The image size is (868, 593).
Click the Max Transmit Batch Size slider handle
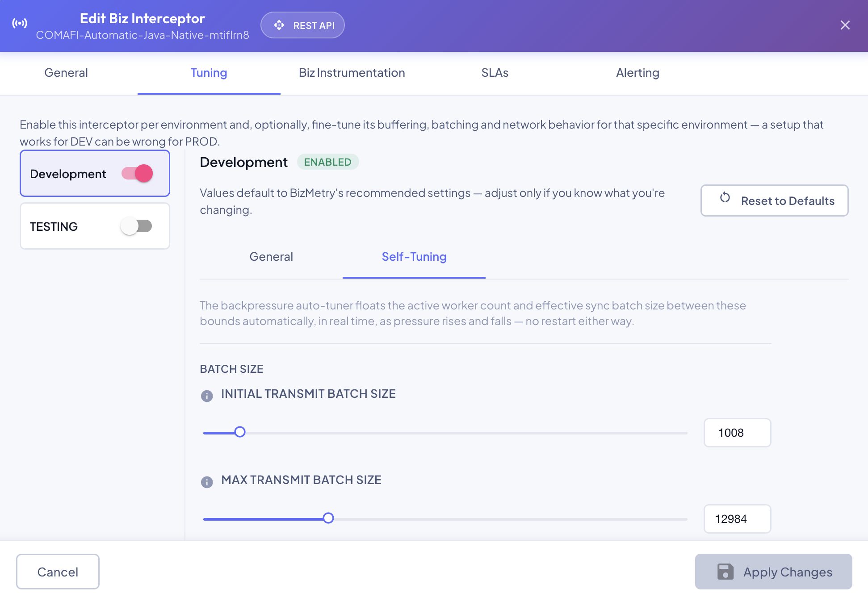pyautogui.click(x=328, y=518)
